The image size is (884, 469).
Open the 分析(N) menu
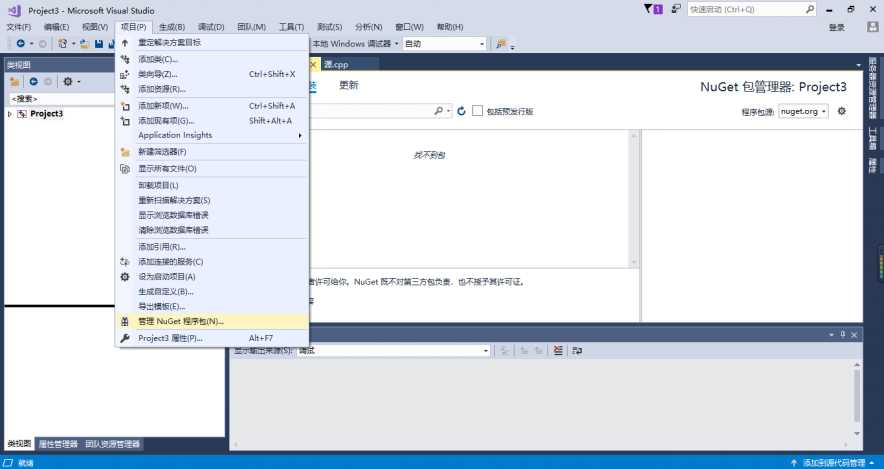coord(369,27)
